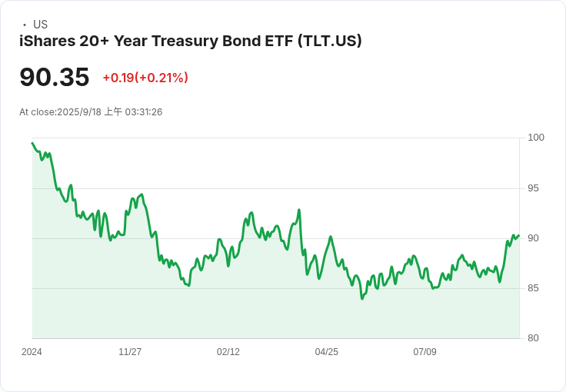Click the 90.35 current price
Image resolution: width=566 pixels, height=392 pixels.
point(54,77)
